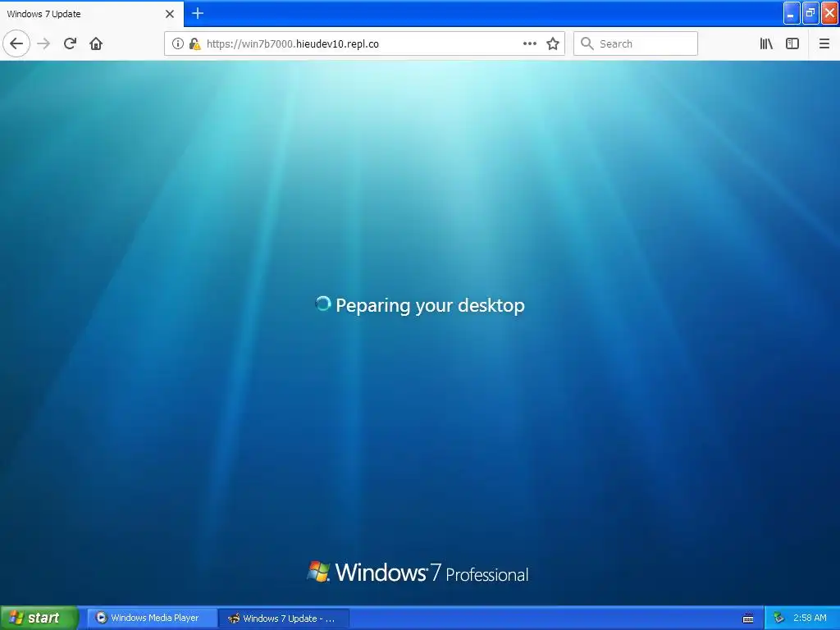Minimize the Firefox window

point(792,13)
